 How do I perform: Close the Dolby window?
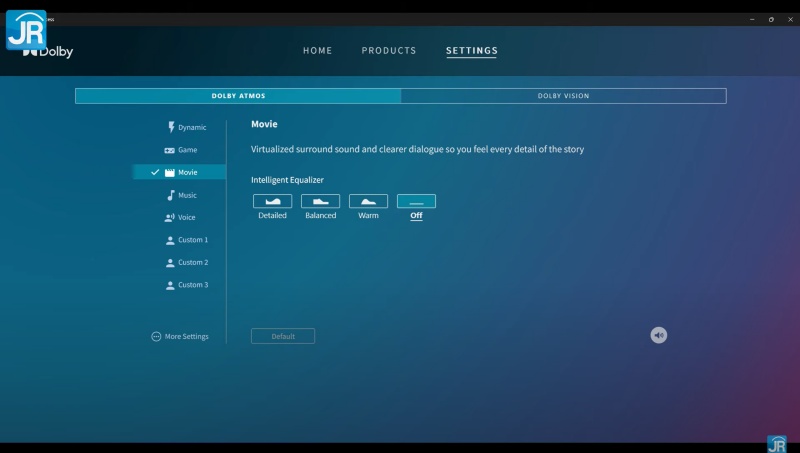(x=790, y=19)
